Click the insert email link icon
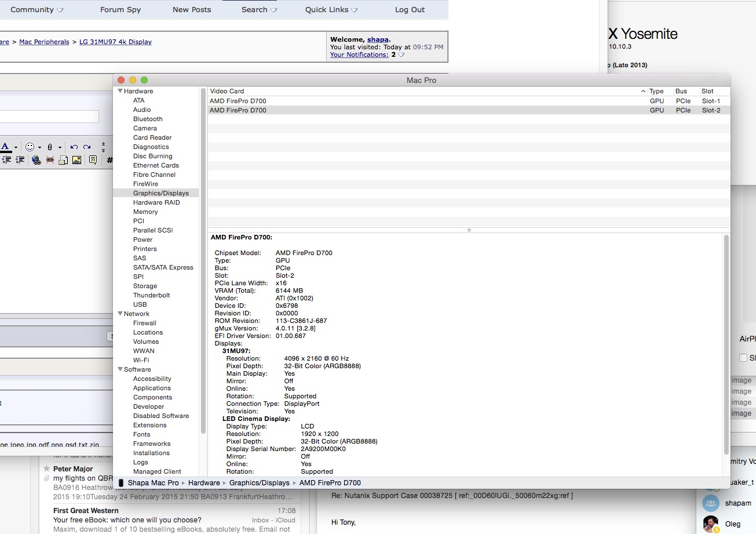 [x=63, y=160]
